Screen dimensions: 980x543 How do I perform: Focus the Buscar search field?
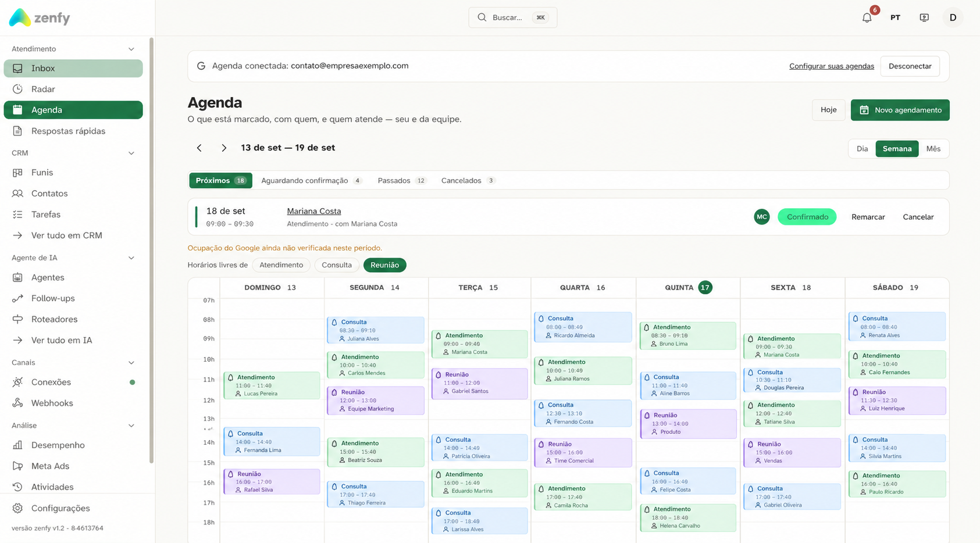click(513, 17)
